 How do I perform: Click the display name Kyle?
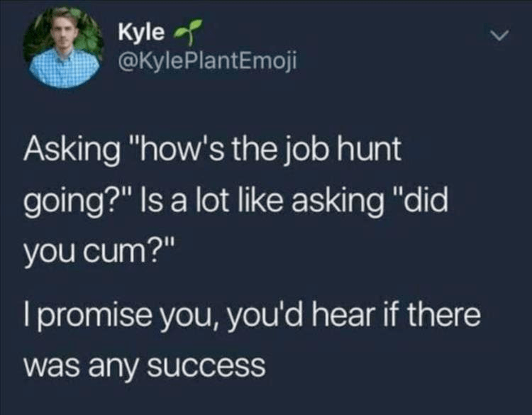(141, 33)
